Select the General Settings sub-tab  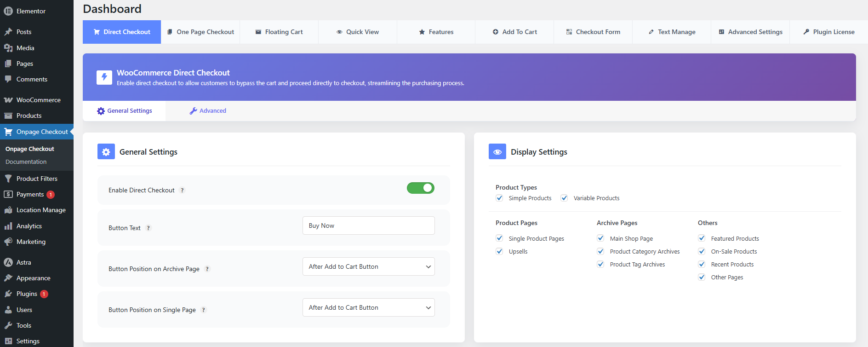point(124,111)
